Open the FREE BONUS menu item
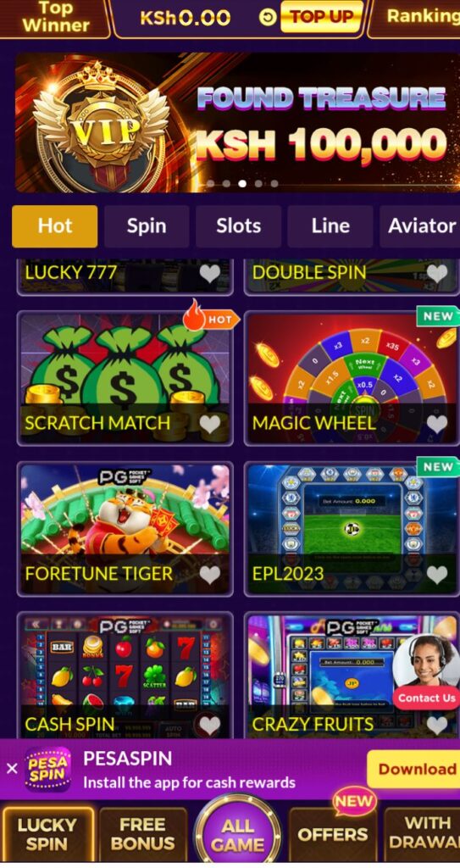460x868 pixels. click(x=143, y=834)
